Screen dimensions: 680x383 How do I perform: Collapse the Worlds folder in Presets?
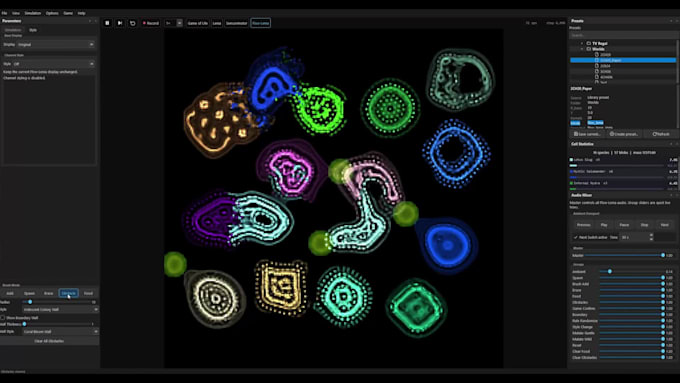[x=582, y=49]
